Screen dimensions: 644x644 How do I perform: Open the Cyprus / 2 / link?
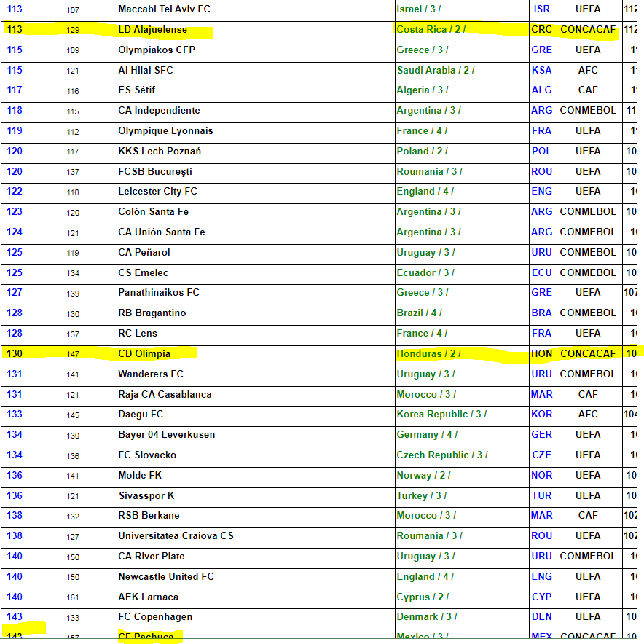[423, 597]
